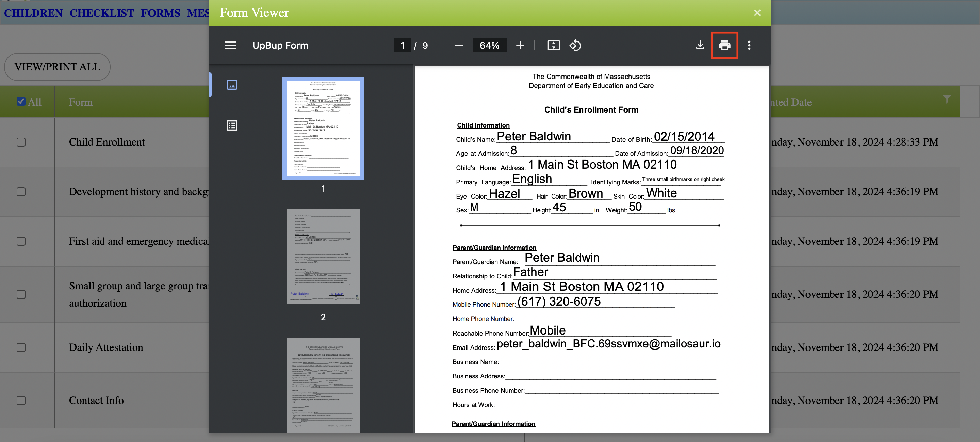Zoom out with the minus button
This screenshot has width=980, height=442.
click(x=458, y=46)
